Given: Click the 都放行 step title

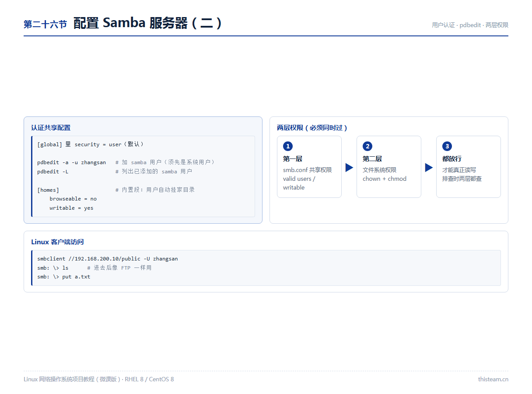Looking at the screenshot, I should 451,159.
